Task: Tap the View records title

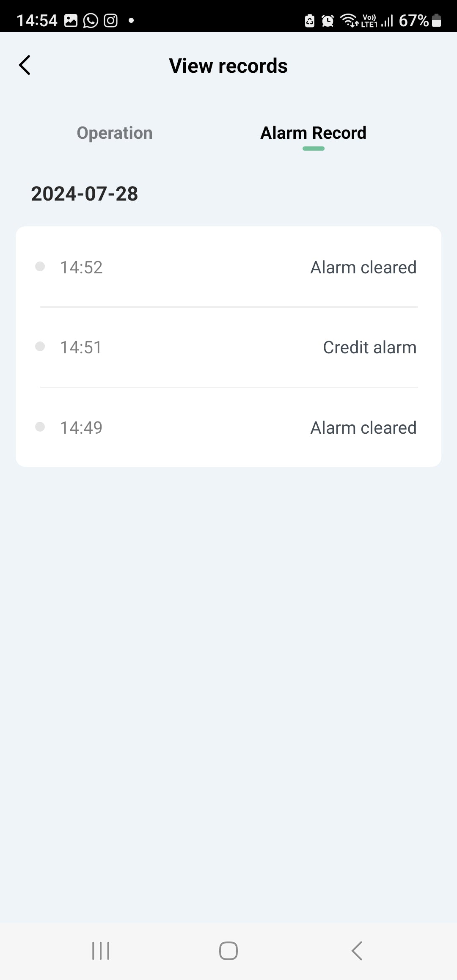Action: pyautogui.click(x=228, y=66)
